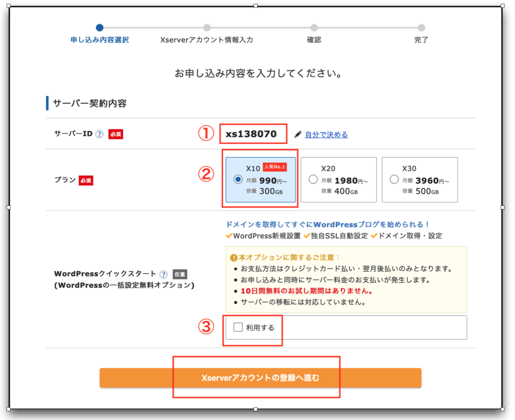Screen dimensions: 515x420
Task: Open the 自分で決める link to set server ID
Action: click(326, 135)
